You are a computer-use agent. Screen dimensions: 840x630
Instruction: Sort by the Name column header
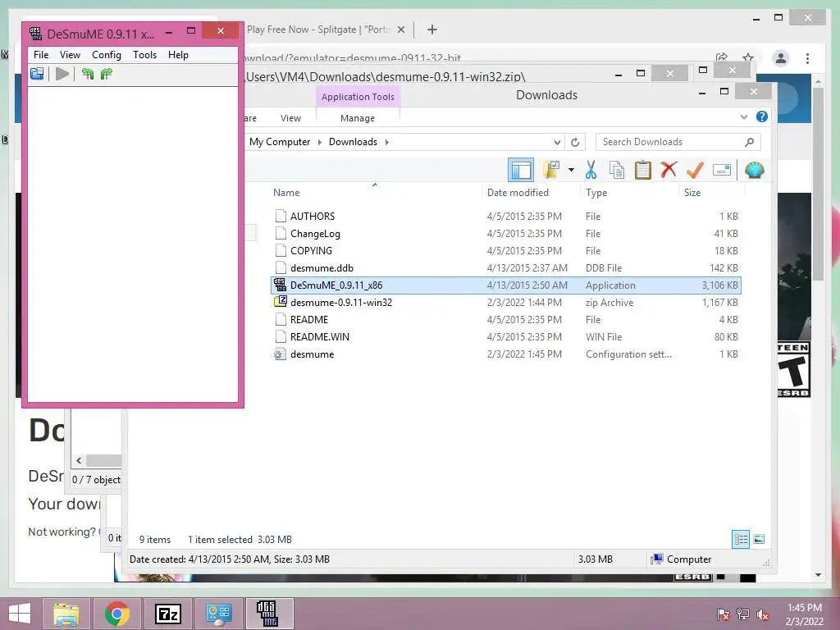(286, 192)
